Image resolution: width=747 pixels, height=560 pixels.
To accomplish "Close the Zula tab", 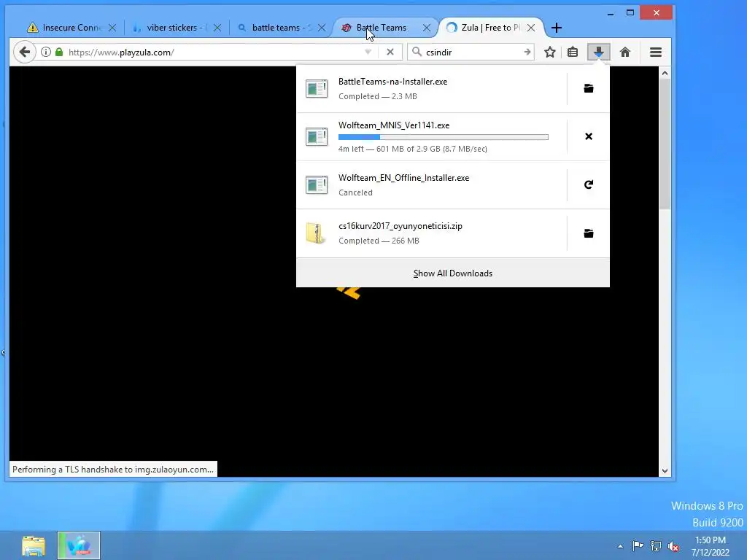I will [531, 28].
